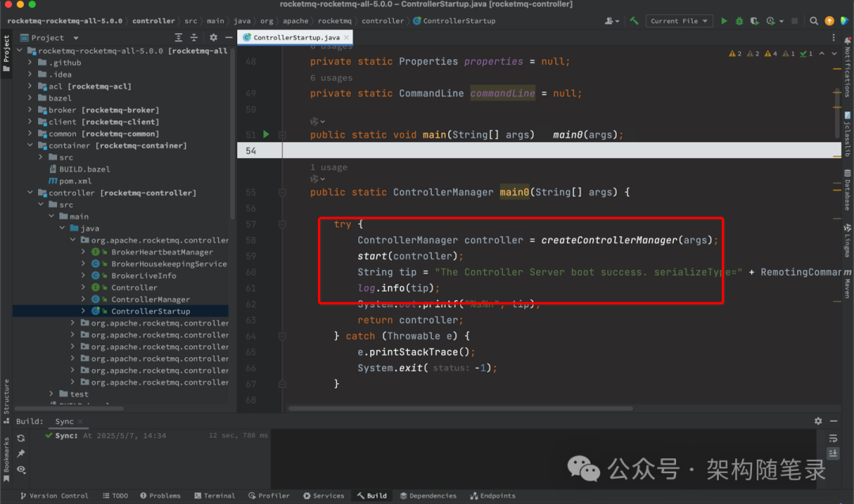
Task: Build project using the hammer icon
Action: click(634, 21)
